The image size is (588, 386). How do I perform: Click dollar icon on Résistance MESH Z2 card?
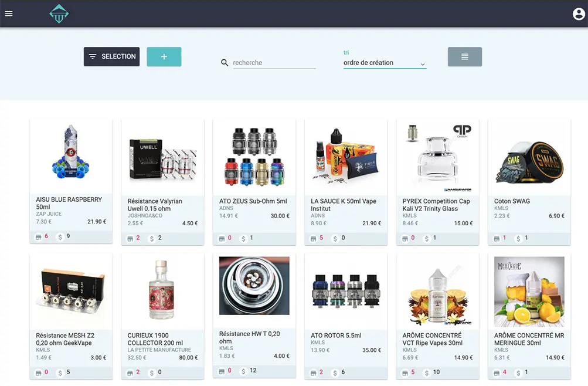[60, 373]
